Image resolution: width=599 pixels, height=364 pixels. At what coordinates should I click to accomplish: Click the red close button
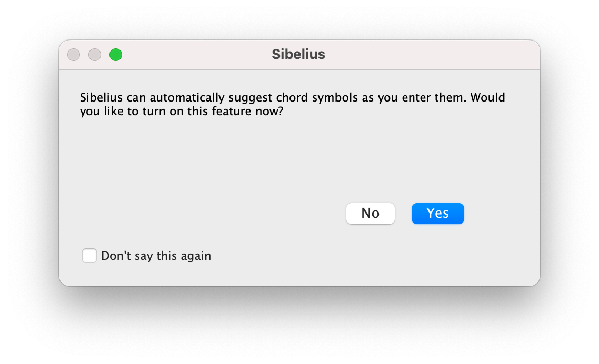[74, 54]
